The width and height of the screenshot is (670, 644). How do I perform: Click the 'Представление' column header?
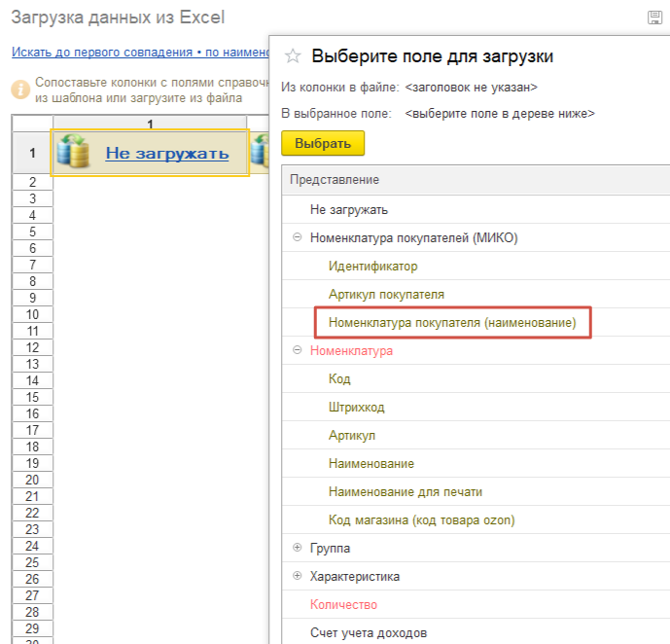tap(335, 179)
